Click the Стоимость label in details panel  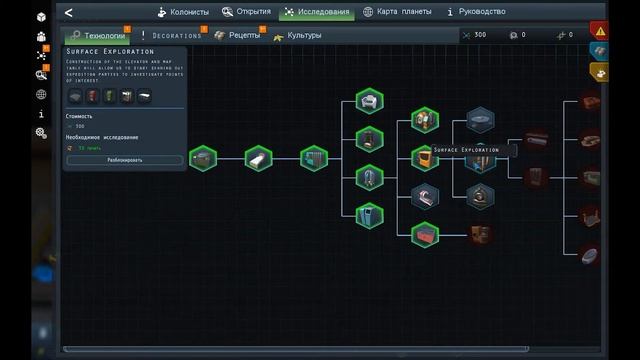(x=79, y=116)
